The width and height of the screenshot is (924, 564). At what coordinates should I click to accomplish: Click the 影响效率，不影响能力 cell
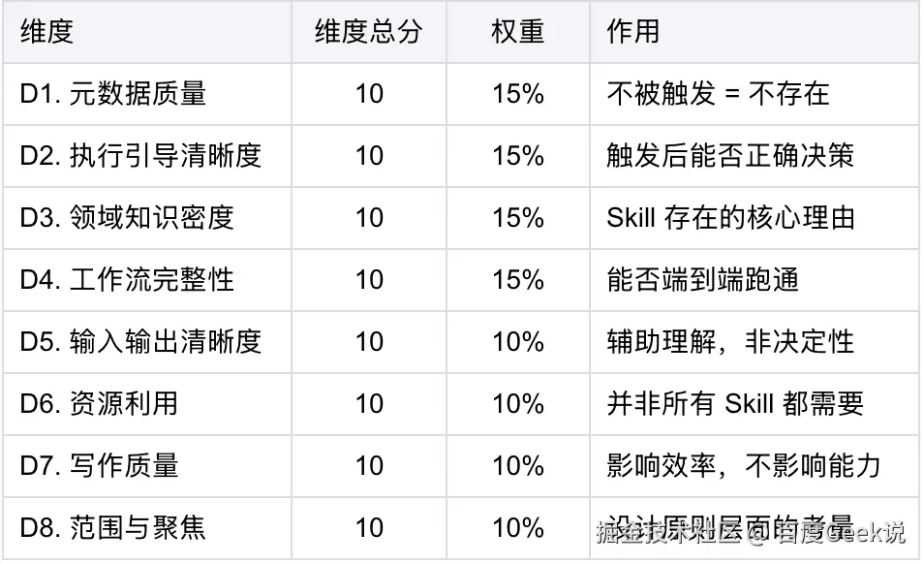click(x=744, y=466)
